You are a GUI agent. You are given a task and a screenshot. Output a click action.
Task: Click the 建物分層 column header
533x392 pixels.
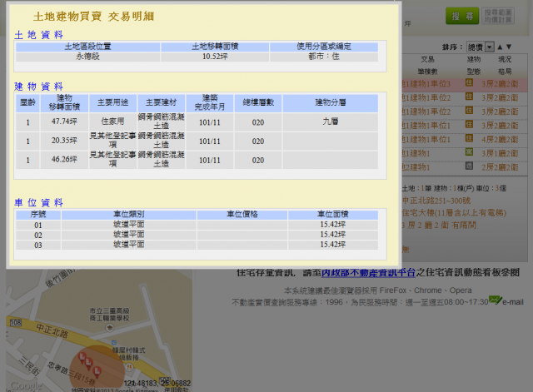click(330, 103)
